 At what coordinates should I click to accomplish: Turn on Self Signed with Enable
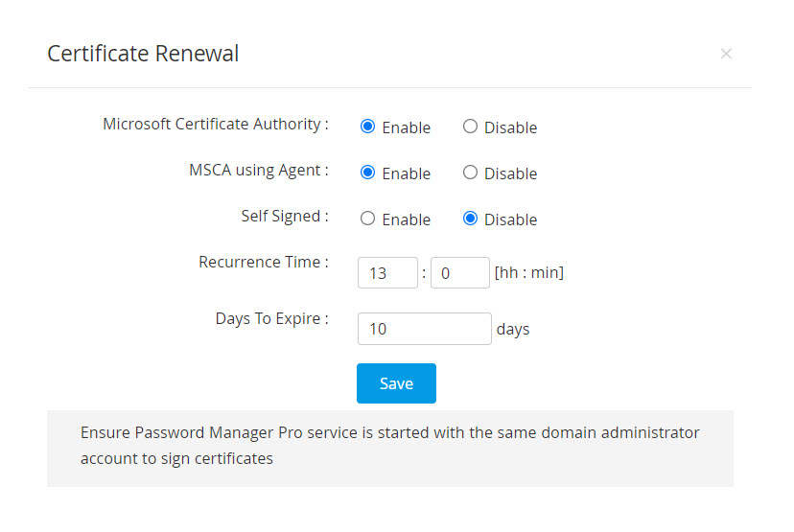pos(367,219)
